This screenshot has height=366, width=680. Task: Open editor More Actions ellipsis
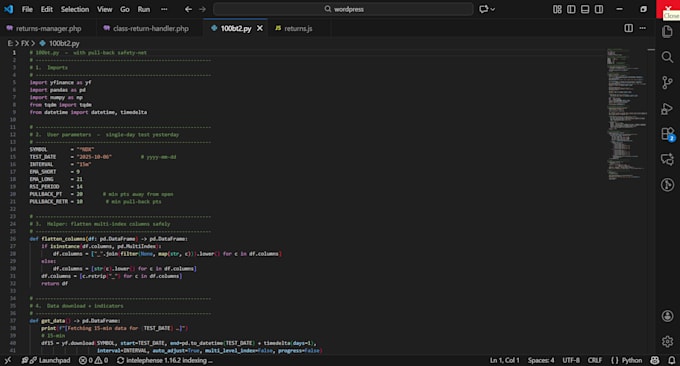(x=642, y=28)
